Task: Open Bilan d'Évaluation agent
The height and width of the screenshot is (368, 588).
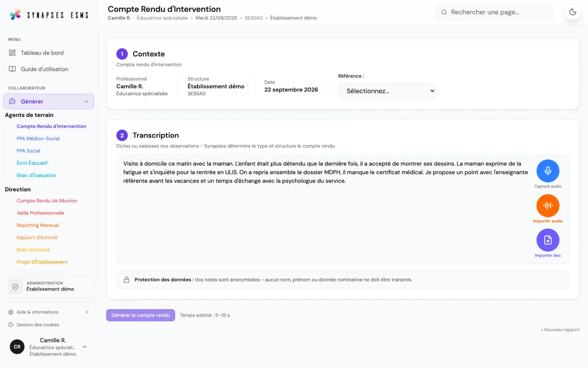Action: [x=36, y=175]
